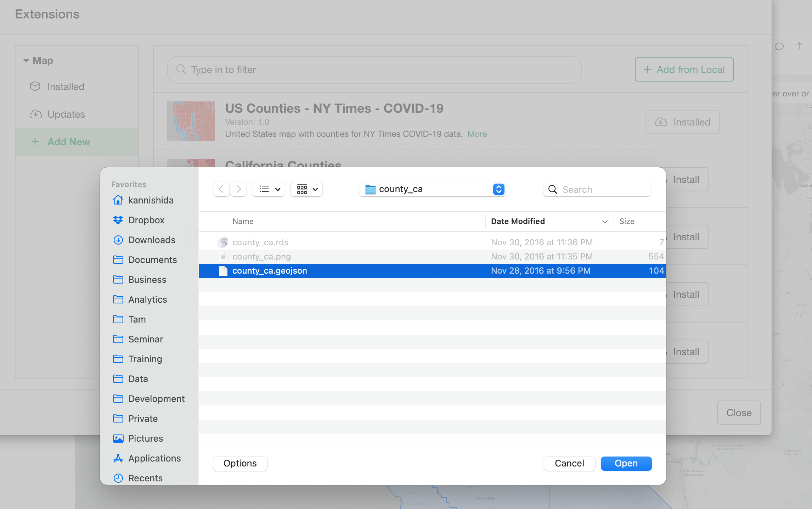Click the county_ca.rds file icon
The image size is (812, 509).
(x=223, y=242)
